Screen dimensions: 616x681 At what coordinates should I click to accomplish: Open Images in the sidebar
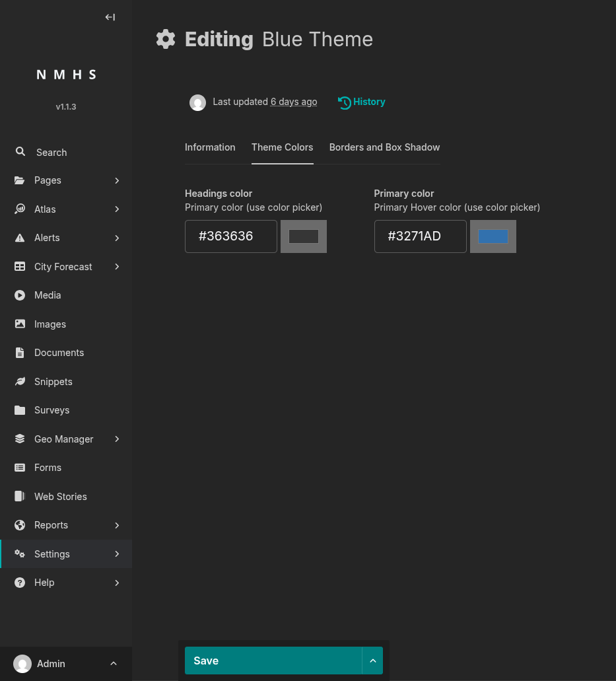point(66,324)
